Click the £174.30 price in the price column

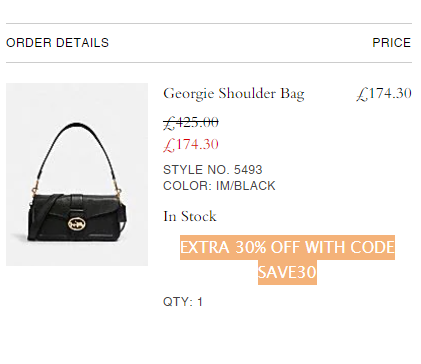[x=384, y=94]
